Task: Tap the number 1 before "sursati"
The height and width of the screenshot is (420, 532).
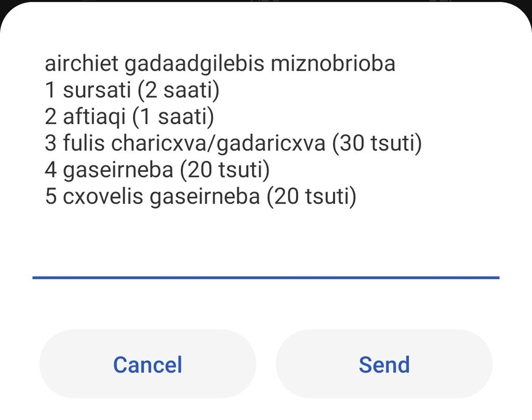Action: (50, 91)
